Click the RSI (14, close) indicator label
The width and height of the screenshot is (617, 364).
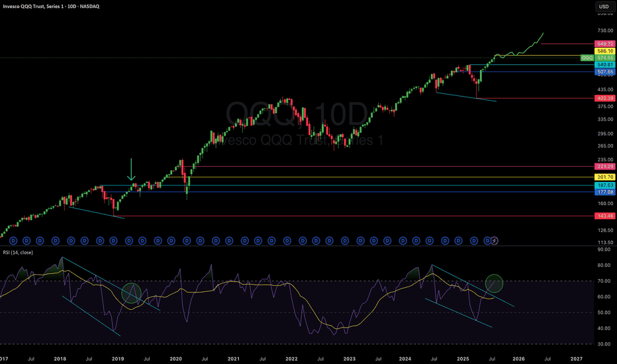pos(18,252)
